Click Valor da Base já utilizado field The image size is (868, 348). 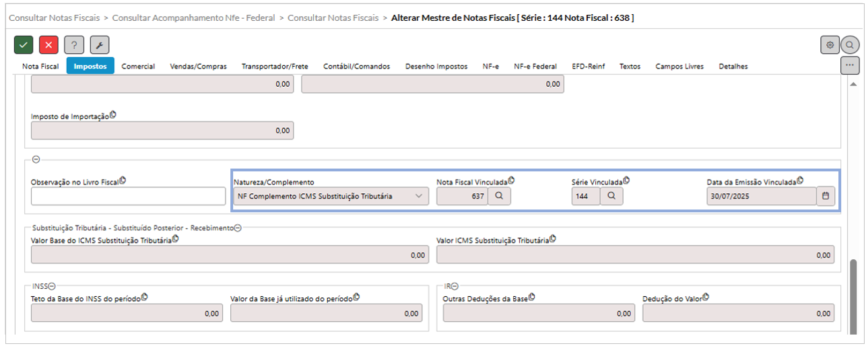pyautogui.click(x=326, y=314)
